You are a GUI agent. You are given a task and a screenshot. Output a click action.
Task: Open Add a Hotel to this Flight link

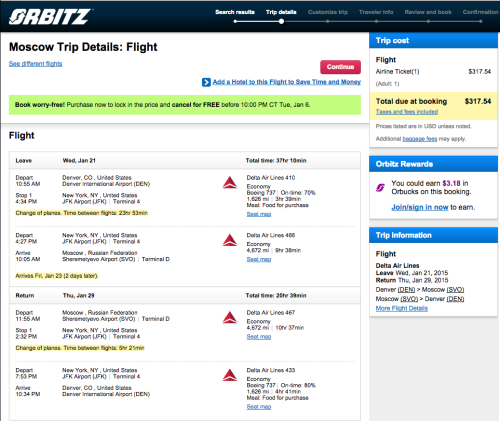[287, 82]
